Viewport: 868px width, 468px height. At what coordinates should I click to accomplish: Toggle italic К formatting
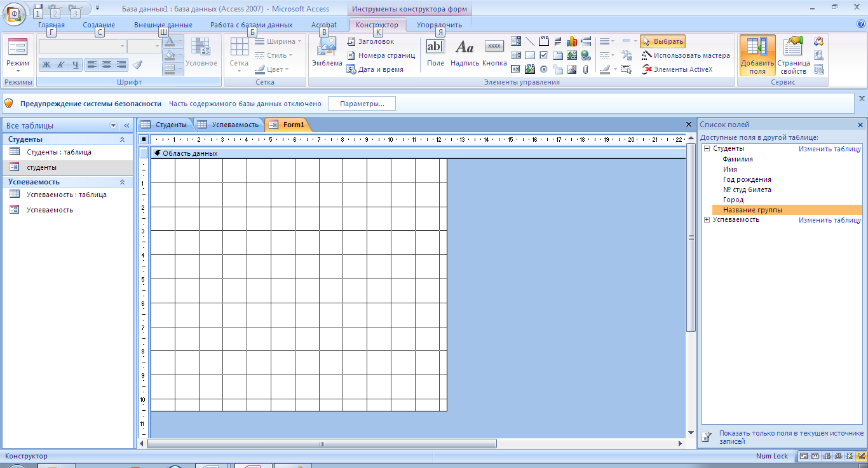(61, 64)
